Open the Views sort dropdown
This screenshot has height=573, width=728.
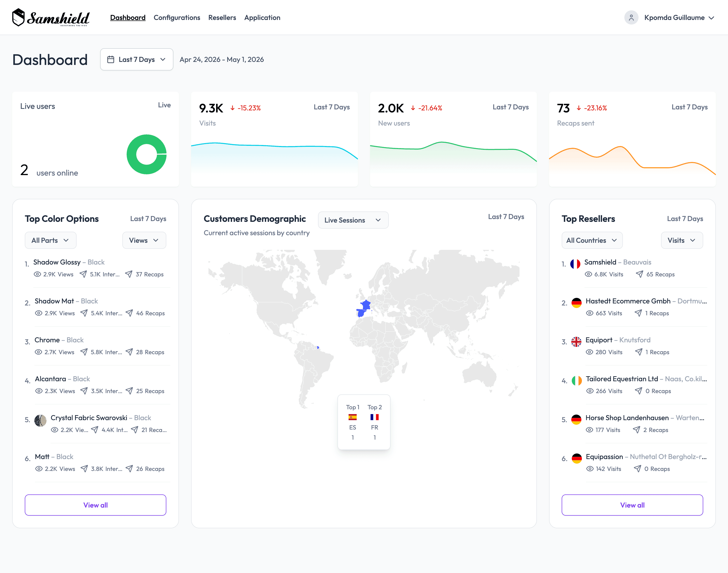[x=144, y=241]
